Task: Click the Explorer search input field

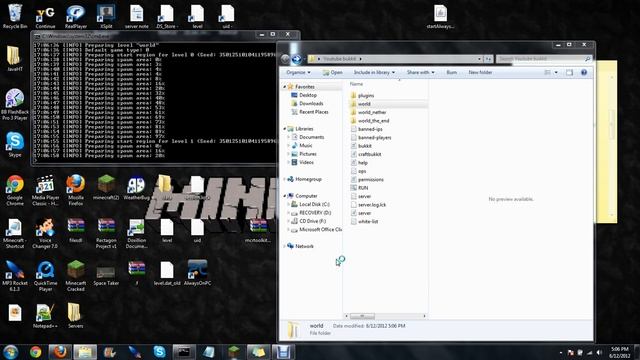Action: tap(543, 59)
